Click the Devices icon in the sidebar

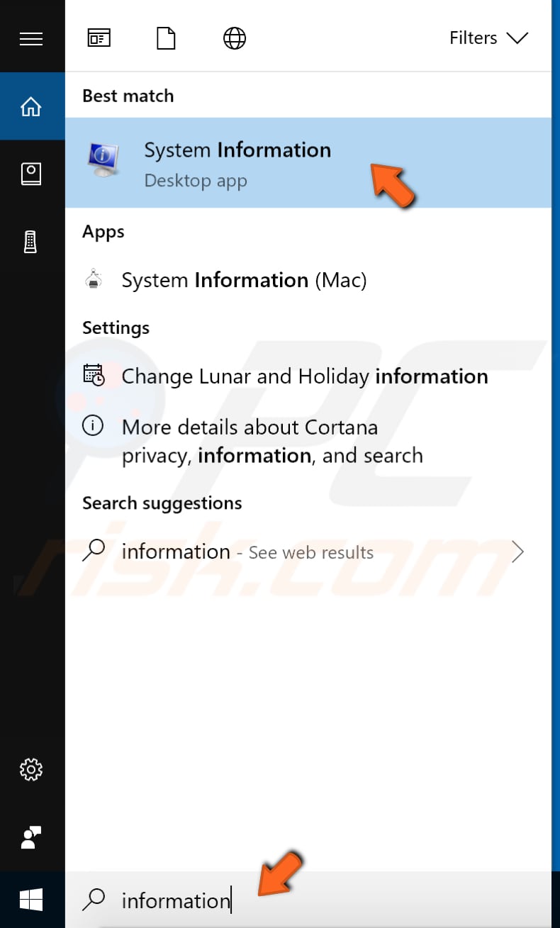[x=31, y=241]
